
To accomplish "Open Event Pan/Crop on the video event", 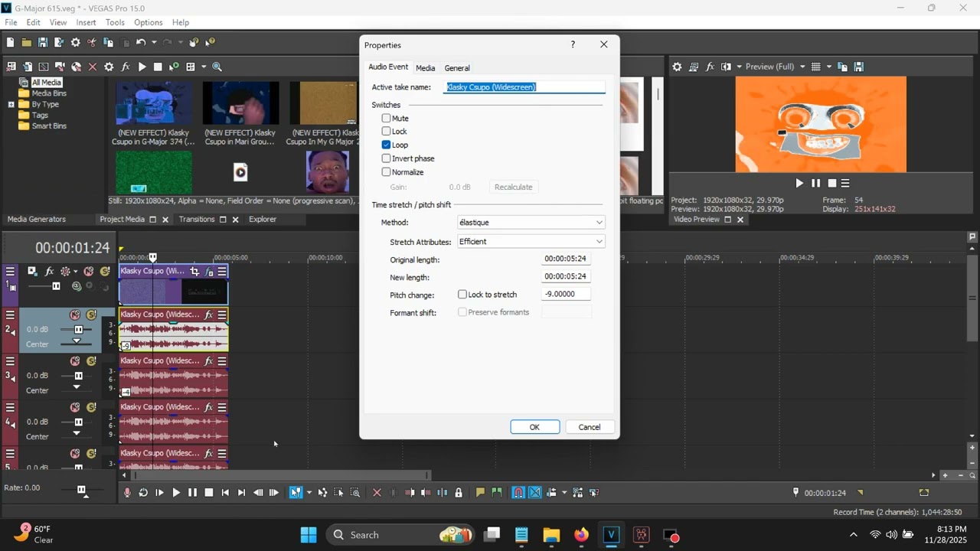I will [x=195, y=271].
